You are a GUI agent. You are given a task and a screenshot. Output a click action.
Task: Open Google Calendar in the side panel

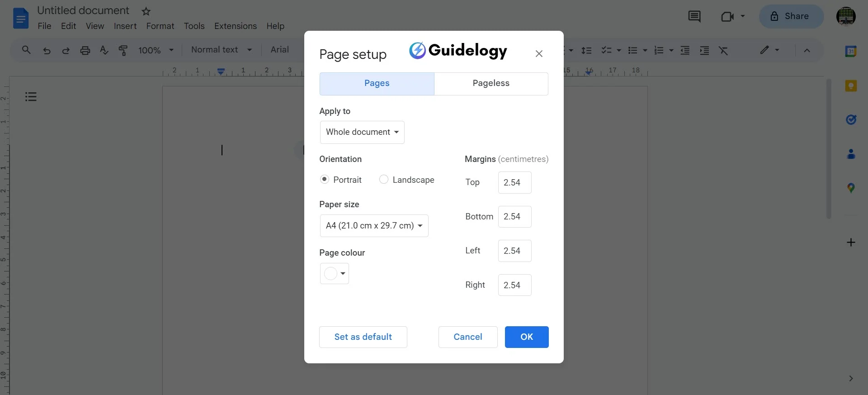click(851, 51)
